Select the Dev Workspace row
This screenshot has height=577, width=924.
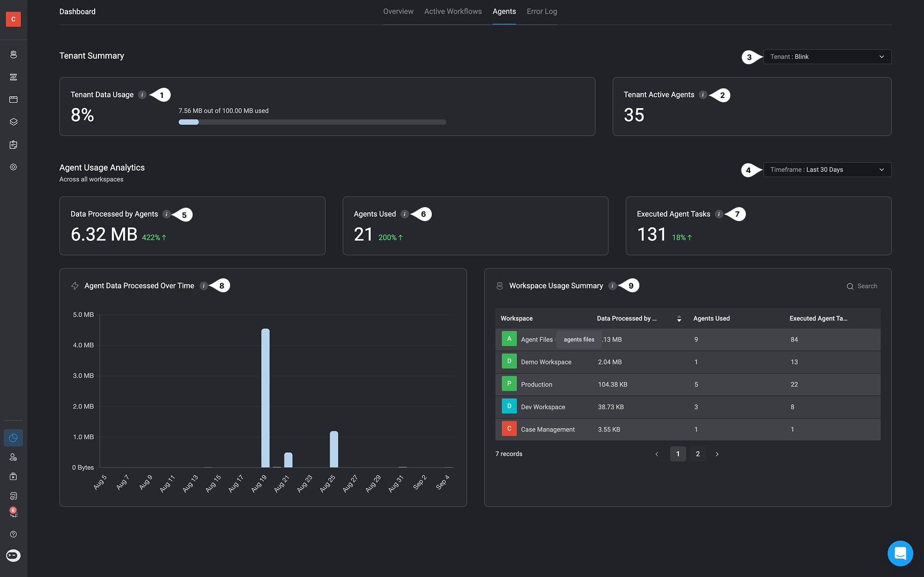[688, 407]
